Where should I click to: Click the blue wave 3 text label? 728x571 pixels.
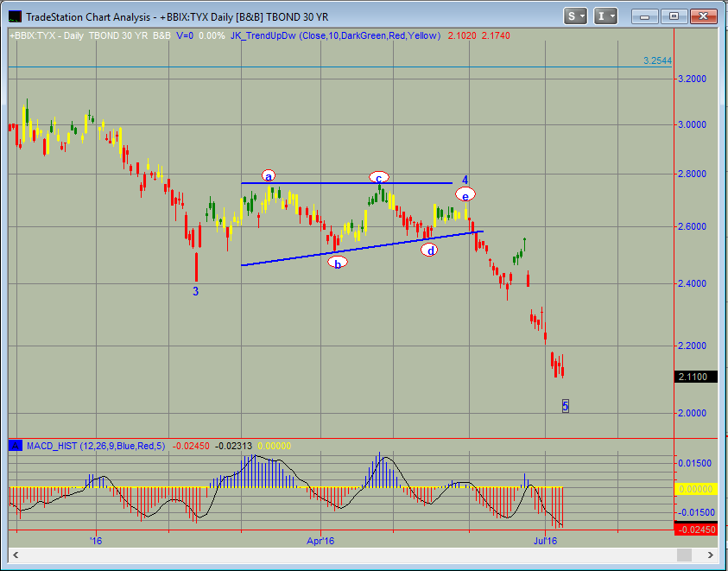[x=196, y=292]
